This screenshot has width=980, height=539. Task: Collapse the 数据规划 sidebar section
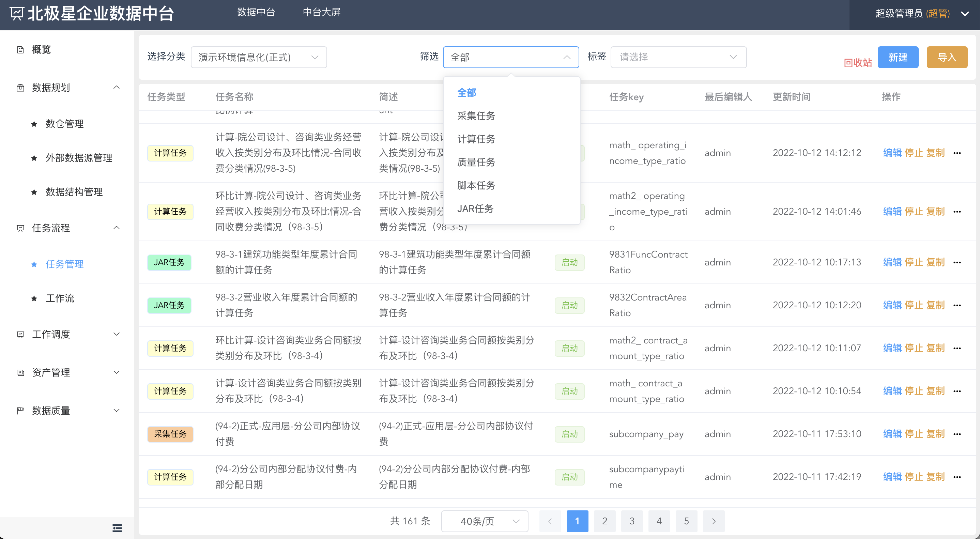point(117,88)
